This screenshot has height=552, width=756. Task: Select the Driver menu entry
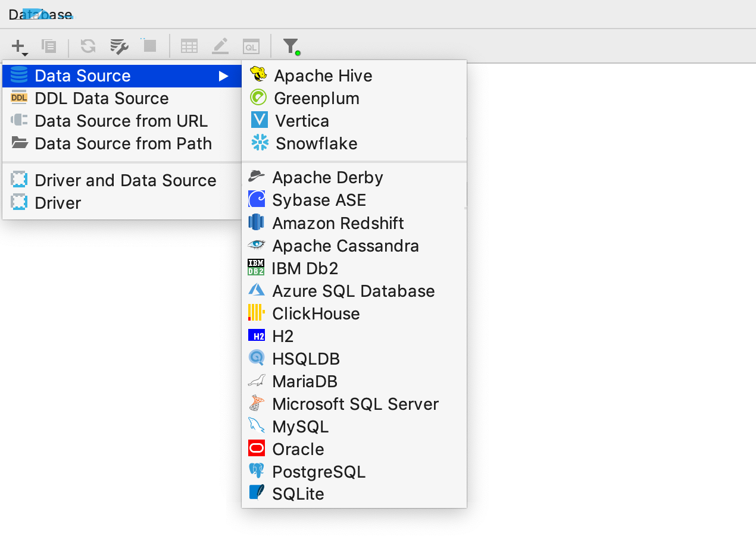pos(122,203)
